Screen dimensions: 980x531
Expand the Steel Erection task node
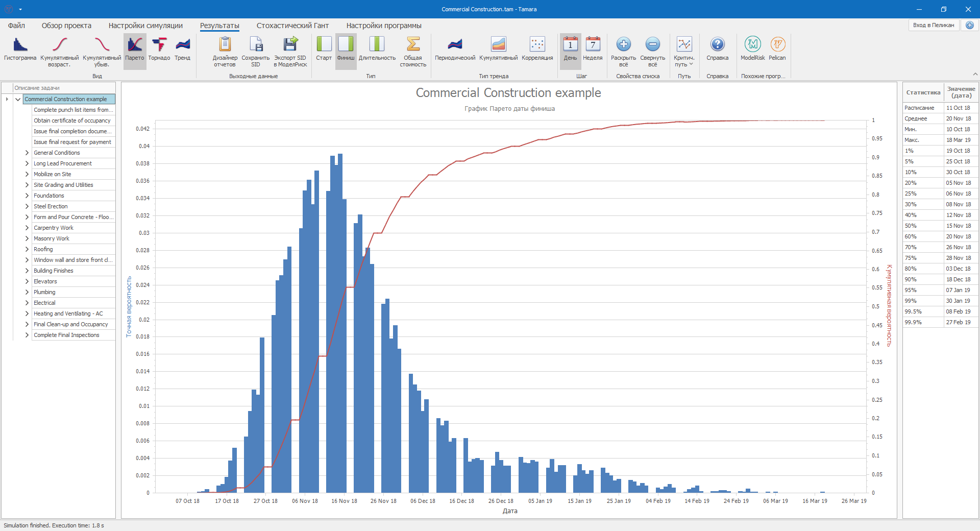(x=27, y=206)
